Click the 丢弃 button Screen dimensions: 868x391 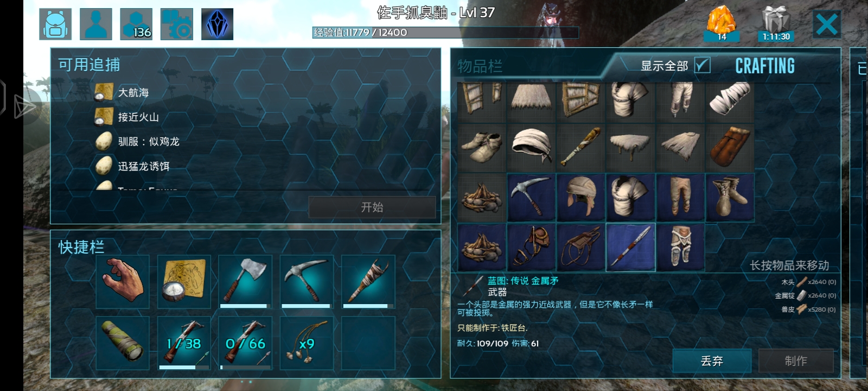(712, 361)
